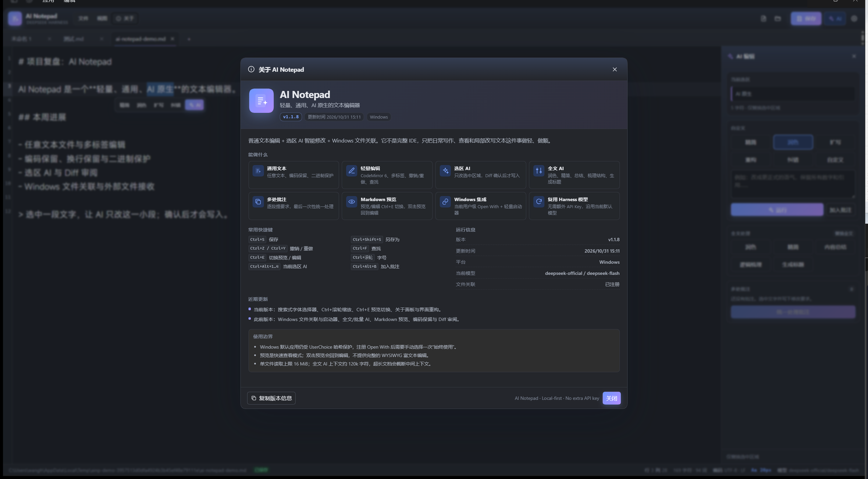The image size is (868, 479).
Task: Select the sparkle icon beside 选区 AI
Action: click(445, 171)
